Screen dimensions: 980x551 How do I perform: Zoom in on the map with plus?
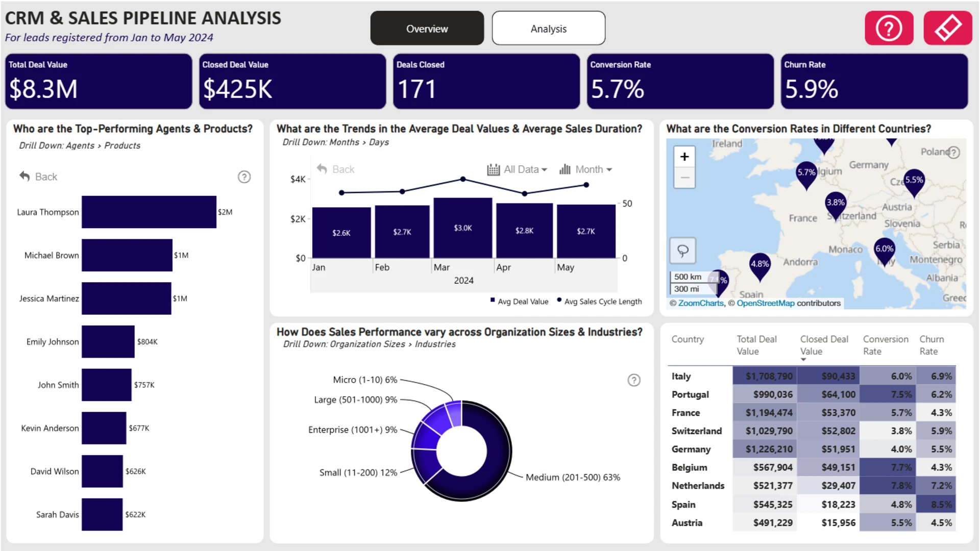(x=684, y=157)
